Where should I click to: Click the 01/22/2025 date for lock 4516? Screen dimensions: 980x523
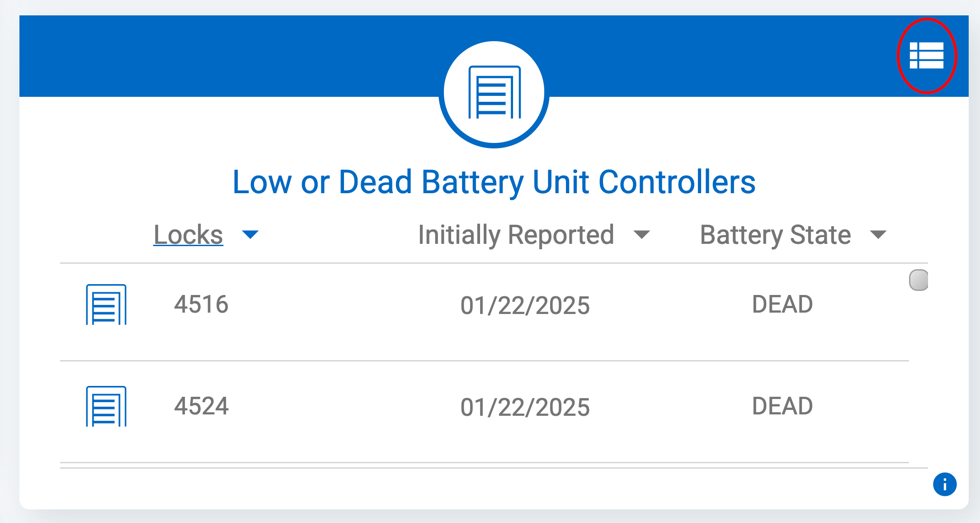(525, 305)
